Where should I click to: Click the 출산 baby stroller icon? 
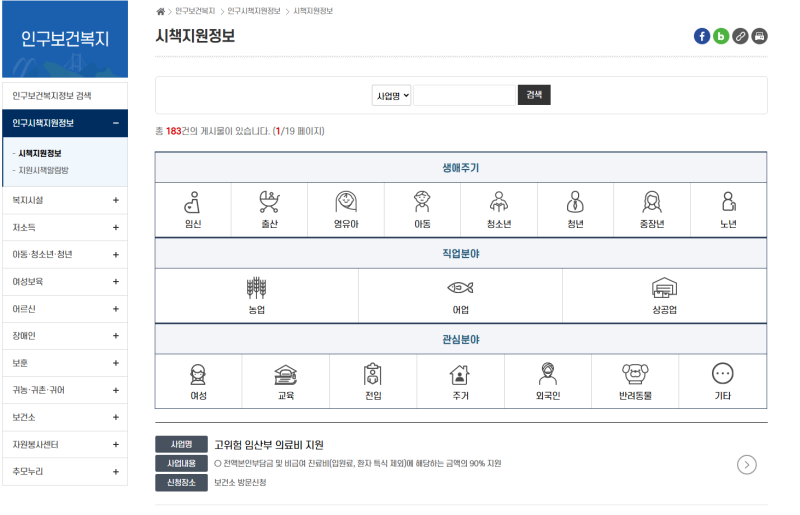point(269,203)
